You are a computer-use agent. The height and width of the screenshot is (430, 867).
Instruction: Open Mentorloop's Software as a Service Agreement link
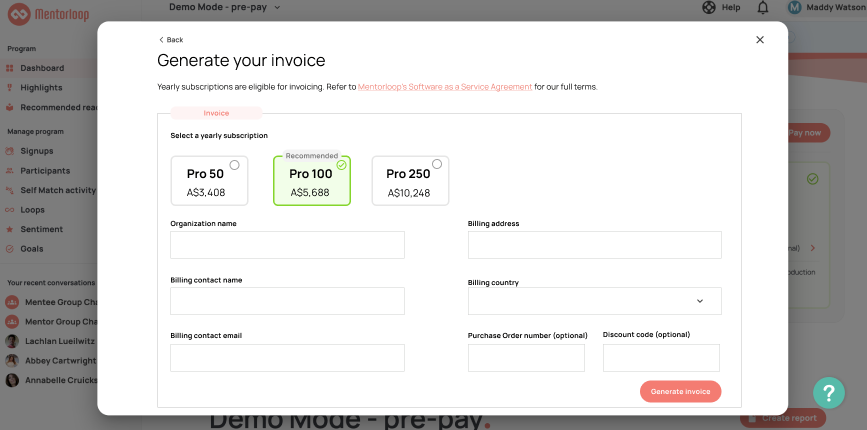point(445,87)
